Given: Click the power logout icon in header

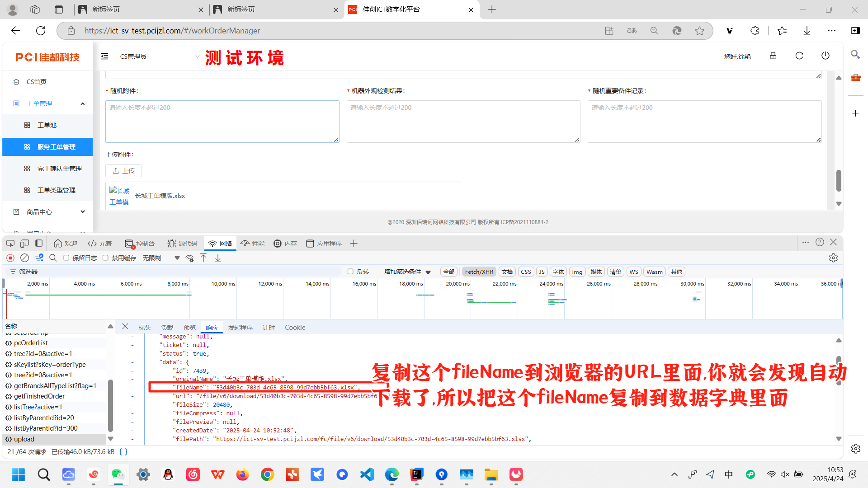Looking at the screenshot, I should 826,56.
